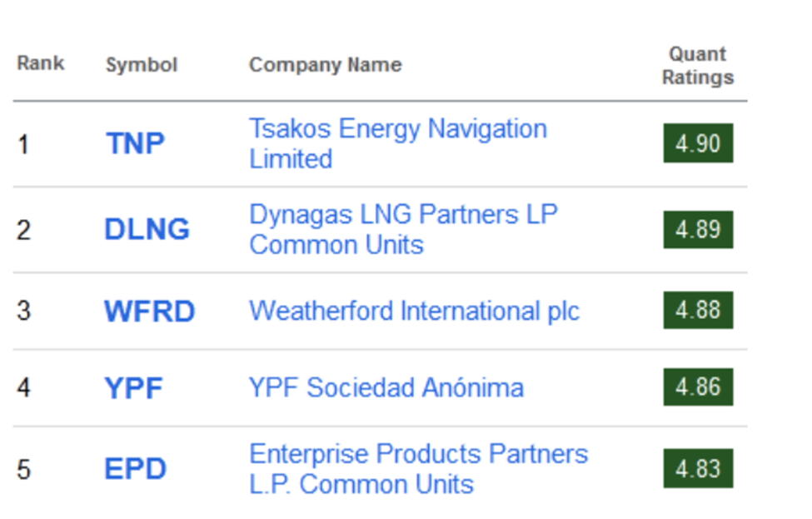Open Enterprise Products Partners L.P. link
Viewport: 812px width, 519px height.
click(418, 469)
